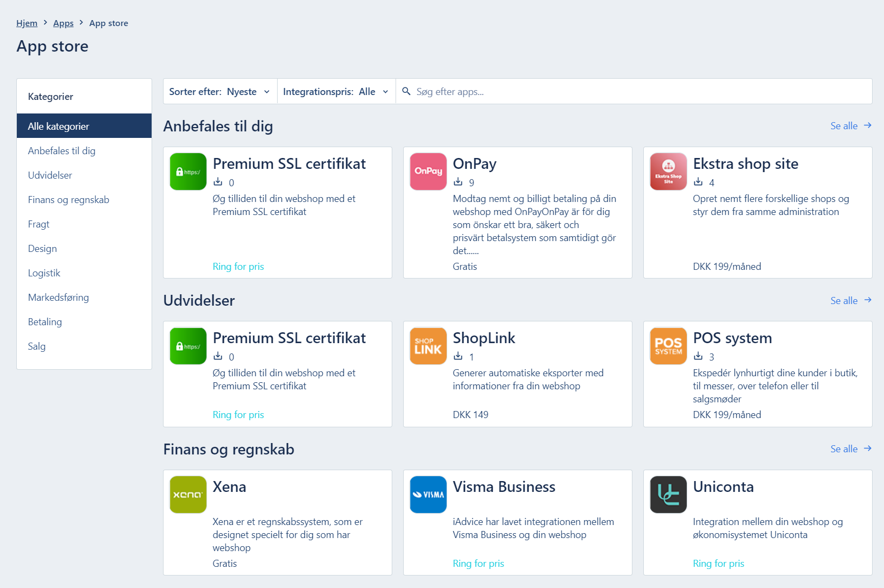Screen dimensions: 884x588
Task: Open the Integrationspris Alle dropdown
Action: pos(336,92)
